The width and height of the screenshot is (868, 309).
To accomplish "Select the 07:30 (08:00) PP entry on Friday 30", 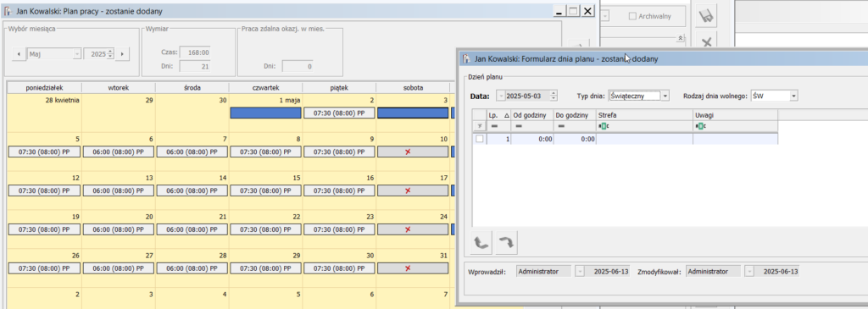I will point(339,268).
